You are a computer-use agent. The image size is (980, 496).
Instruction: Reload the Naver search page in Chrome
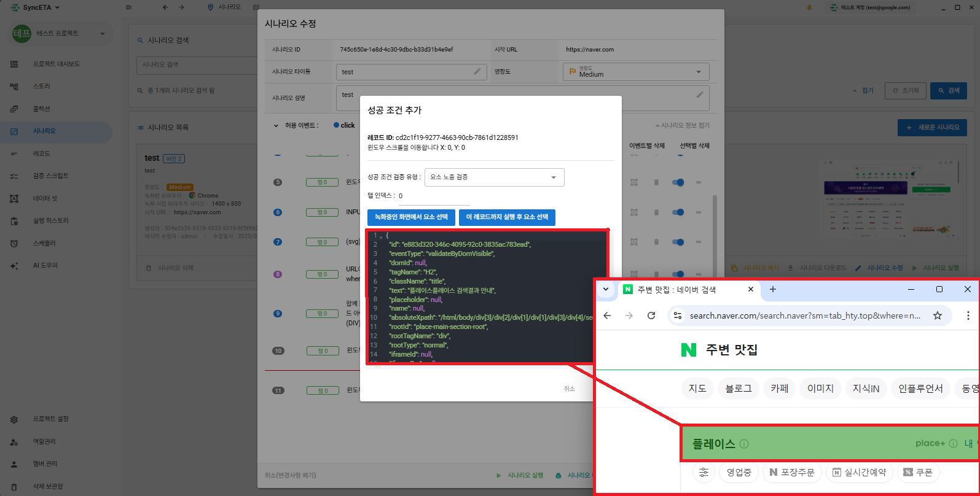coord(651,316)
